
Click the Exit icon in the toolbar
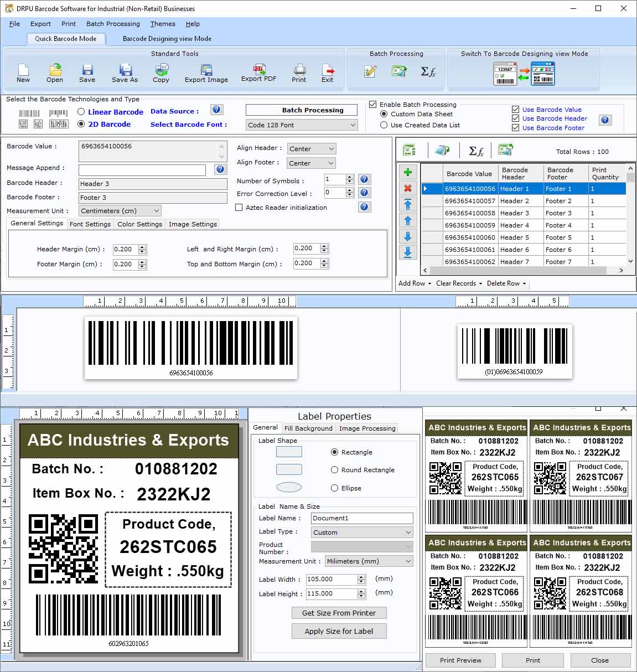click(x=328, y=70)
